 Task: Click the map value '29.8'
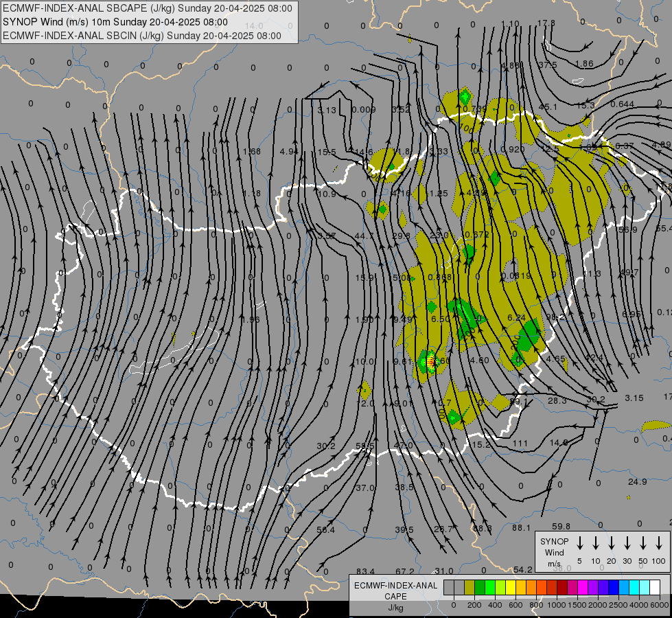tap(401, 236)
